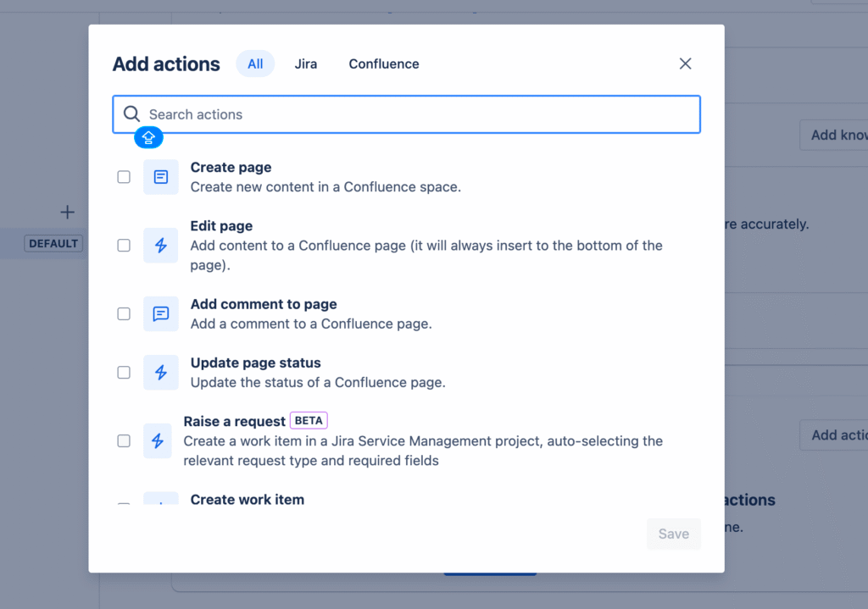Click the Raise a request lightning icon

pyautogui.click(x=157, y=440)
